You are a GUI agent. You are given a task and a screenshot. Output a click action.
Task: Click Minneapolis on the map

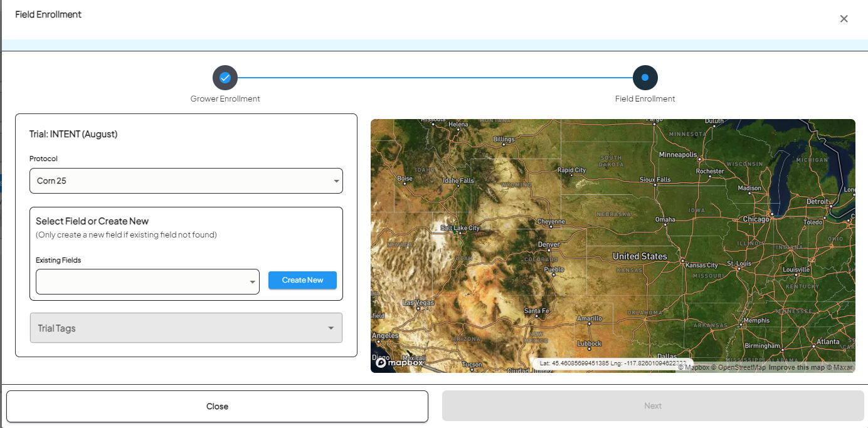[x=678, y=154]
